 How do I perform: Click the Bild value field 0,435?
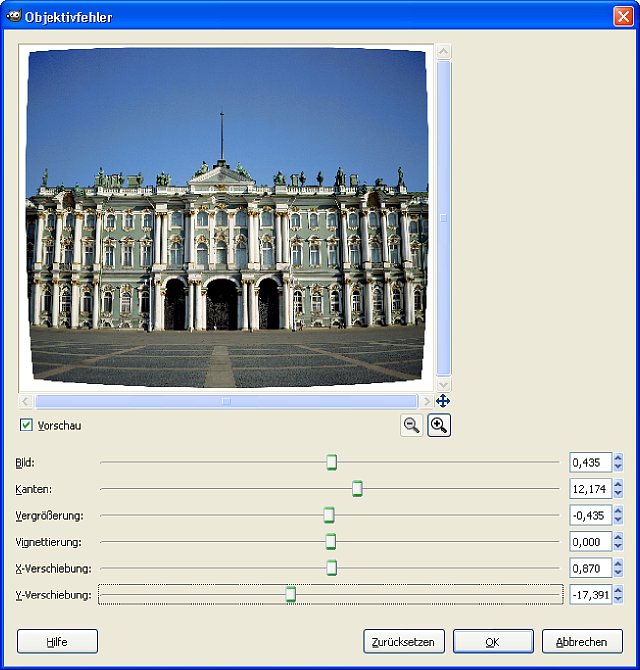tap(590, 462)
